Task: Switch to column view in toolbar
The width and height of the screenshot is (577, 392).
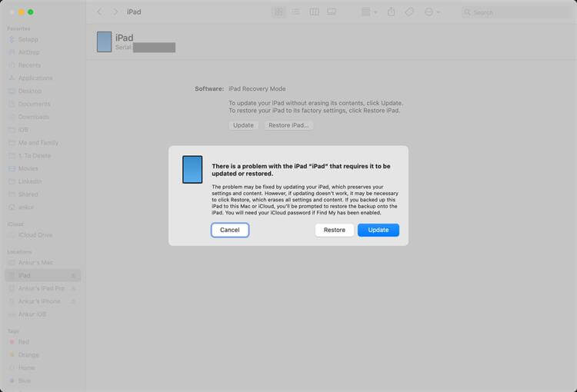Action: pyautogui.click(x=314, y=12)
